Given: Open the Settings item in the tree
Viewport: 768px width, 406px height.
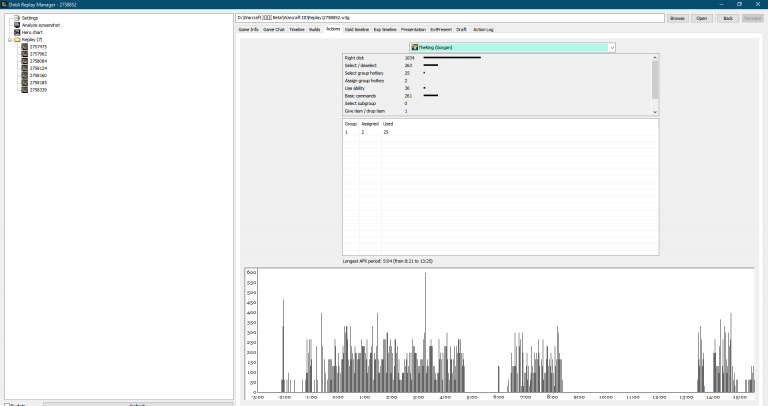Looking at the screenshot, I should (x=30, y=18).
